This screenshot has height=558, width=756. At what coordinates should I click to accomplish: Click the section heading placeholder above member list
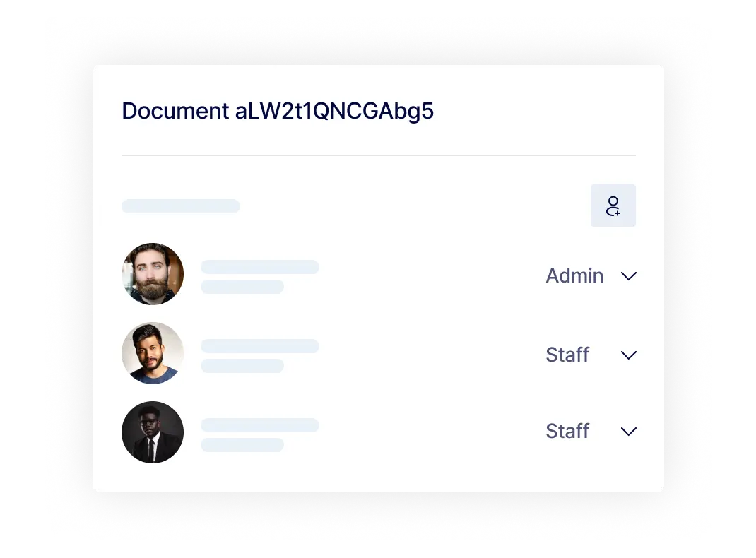click(181, 206)
